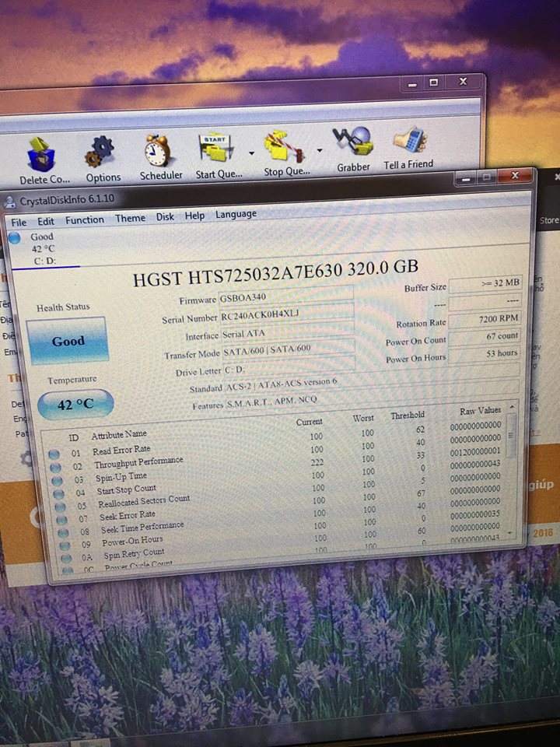Open the Edit menu in CrystalDiskInfo
560x747 pixels.
[x=46, y=221]
